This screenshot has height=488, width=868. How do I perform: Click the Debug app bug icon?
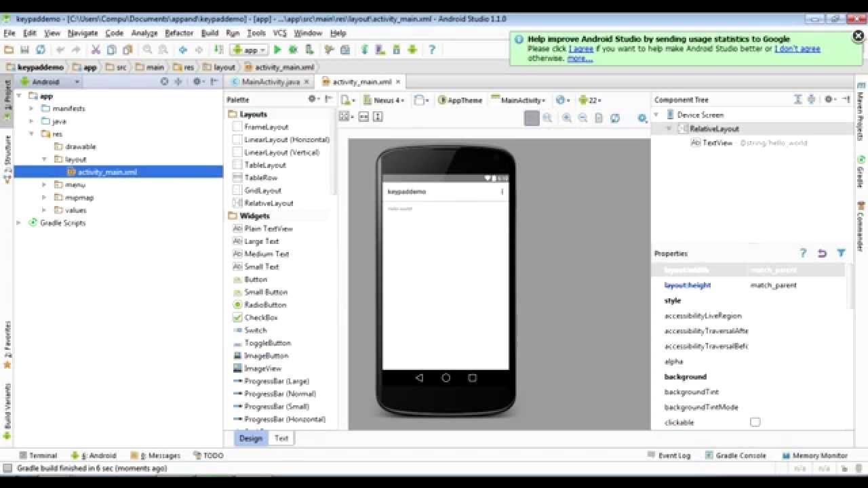click(x=294, y=49)
